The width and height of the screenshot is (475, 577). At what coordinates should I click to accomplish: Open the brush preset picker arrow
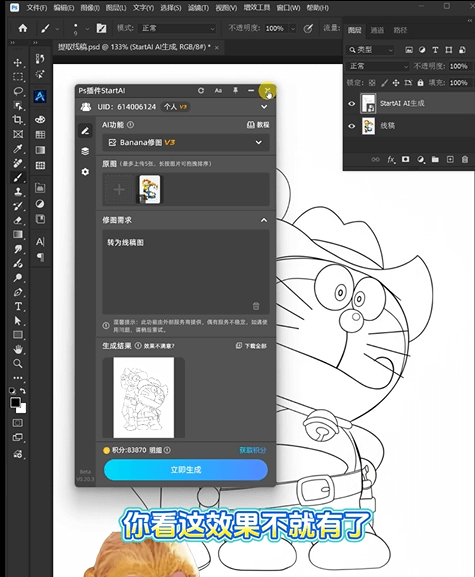[x=87, y=28]
